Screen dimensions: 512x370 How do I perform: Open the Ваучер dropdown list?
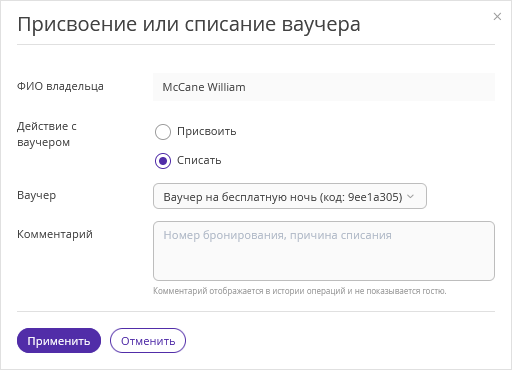(x=290, y=196)
